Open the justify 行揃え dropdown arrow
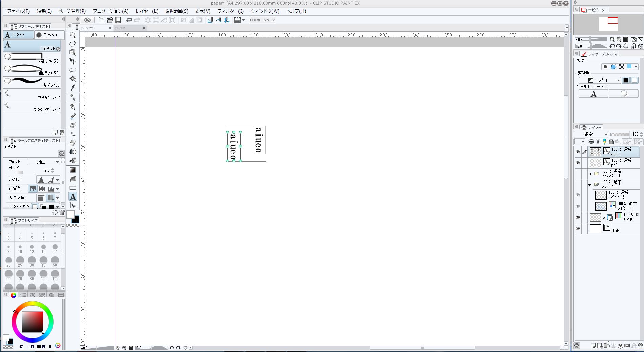This screenshot has height=352, width=644. tap(58, 189)
